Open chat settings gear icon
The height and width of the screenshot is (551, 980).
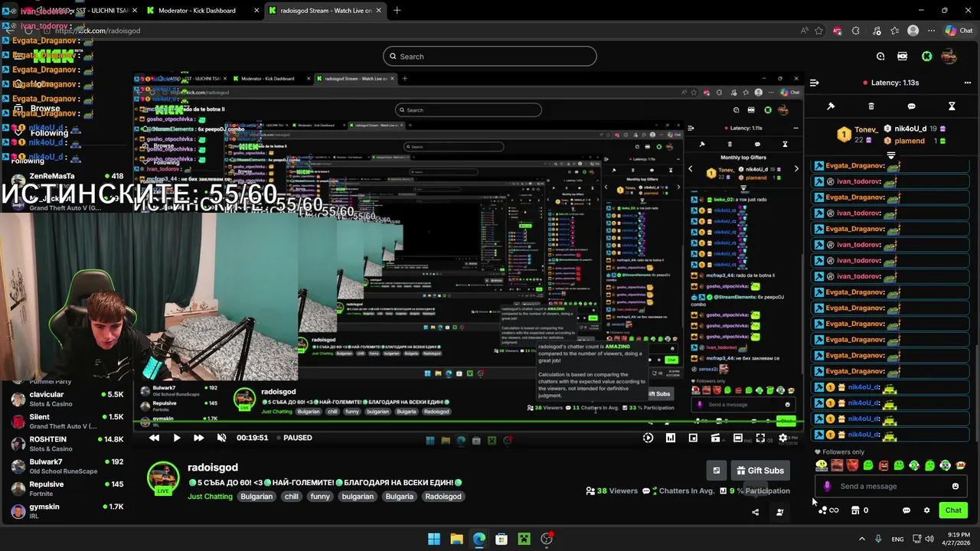[x=926, y=510]
